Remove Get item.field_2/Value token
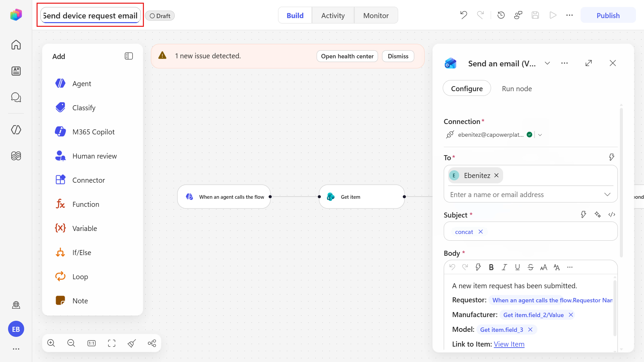This screenshot has width=644, height=362. (571, 315)
